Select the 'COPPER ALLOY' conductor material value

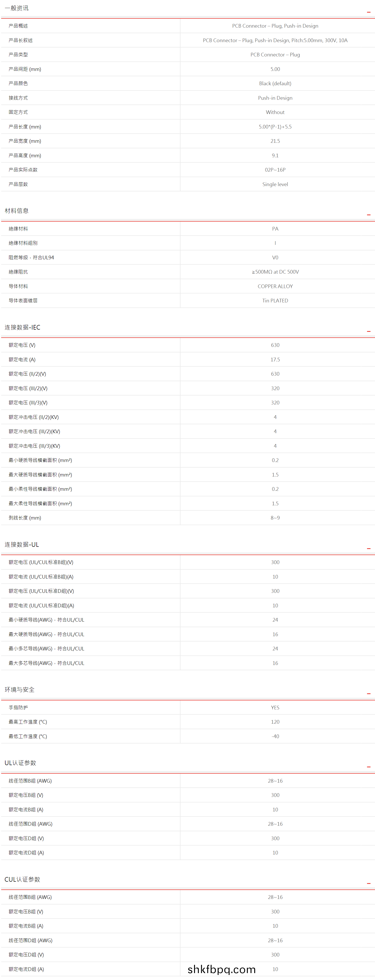[275, 286]
